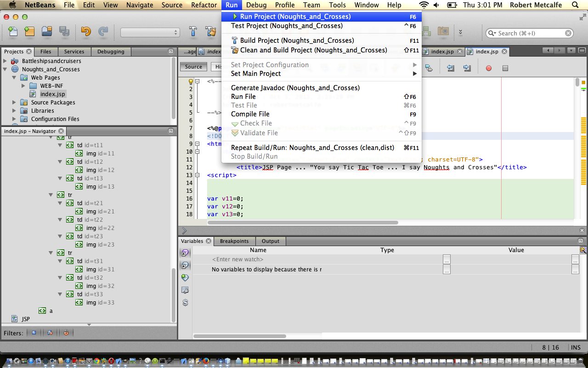Click the Stop macro recording square icon
This screenshot has width=588, height=368.
(505, 68)
